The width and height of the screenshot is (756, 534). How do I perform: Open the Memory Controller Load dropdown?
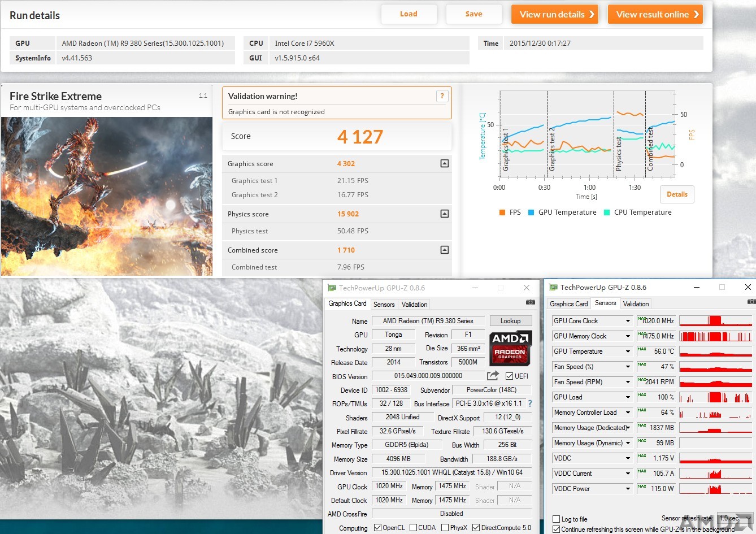[x=628, y=413]
